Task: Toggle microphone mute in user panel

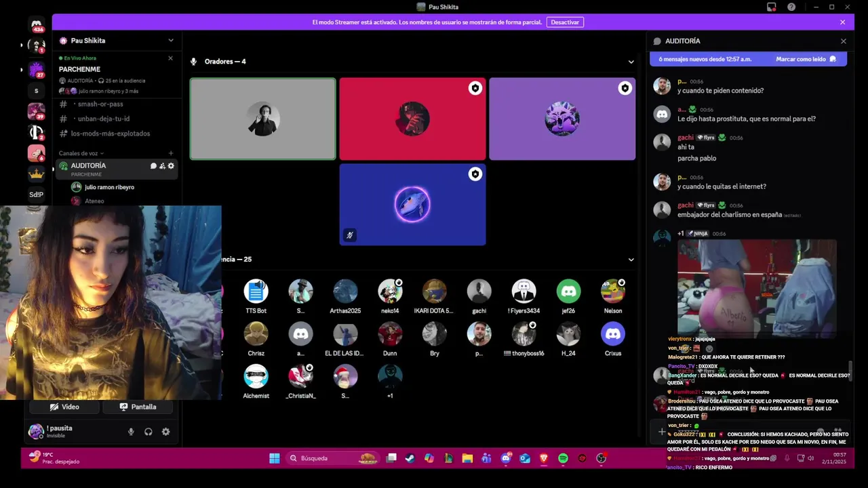Action: 131,432
